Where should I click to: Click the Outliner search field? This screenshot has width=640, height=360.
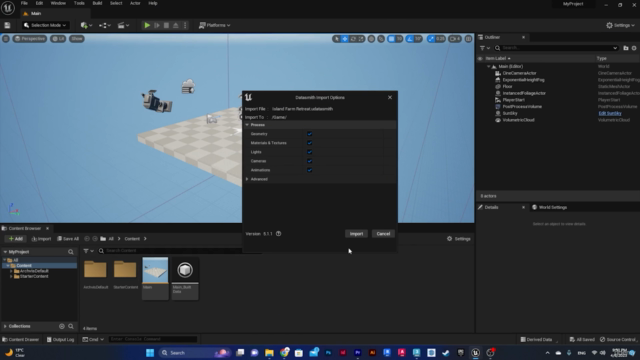(556, 48)
